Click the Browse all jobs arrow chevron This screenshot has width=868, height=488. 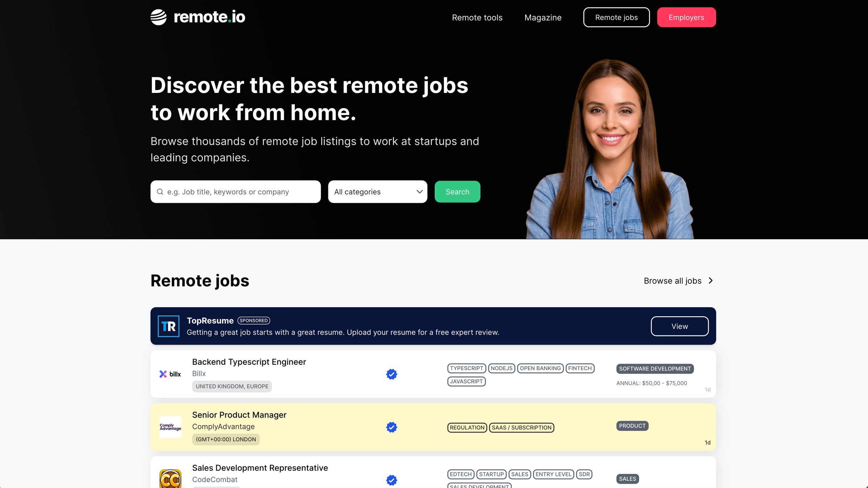711,281
